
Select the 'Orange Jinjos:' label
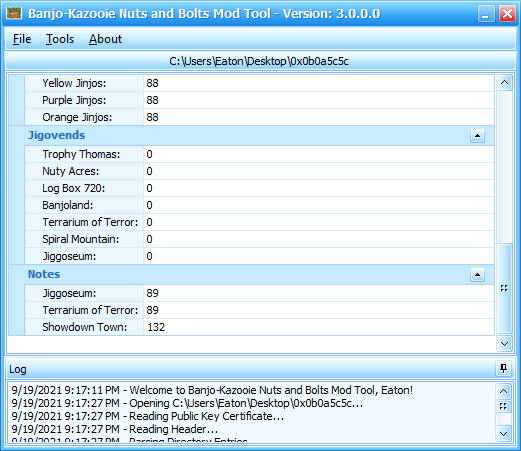click(77, 117)
